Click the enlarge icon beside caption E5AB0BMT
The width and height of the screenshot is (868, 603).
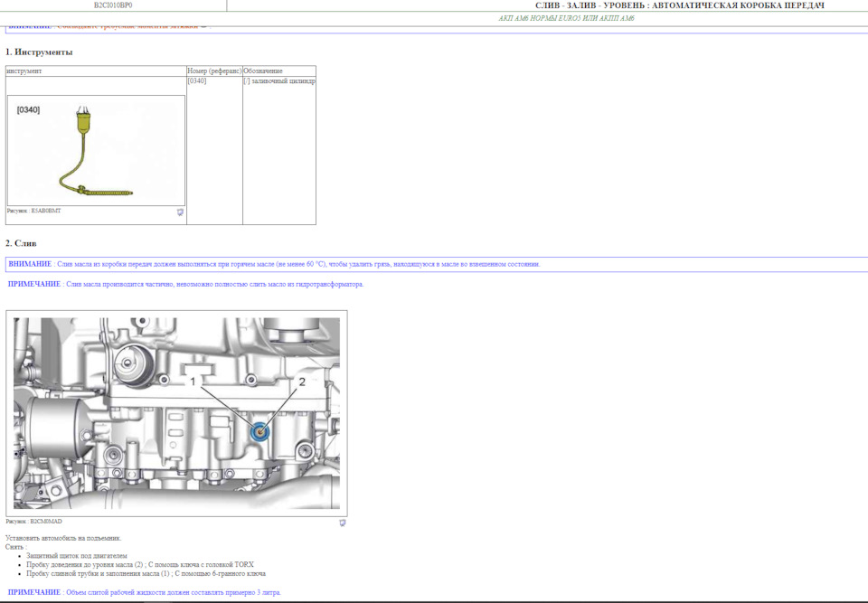180,212
